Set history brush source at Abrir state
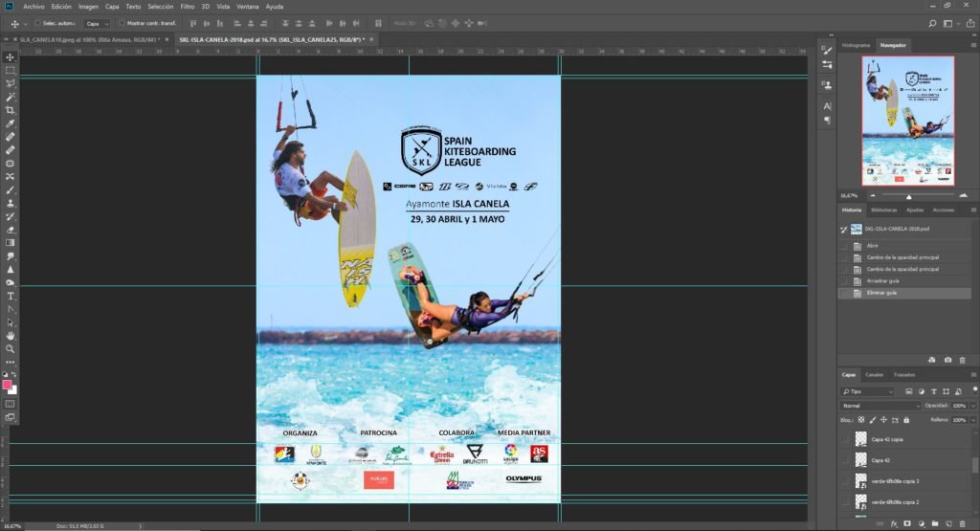This screenshot has width=980, height=531. tap(844, 246)
